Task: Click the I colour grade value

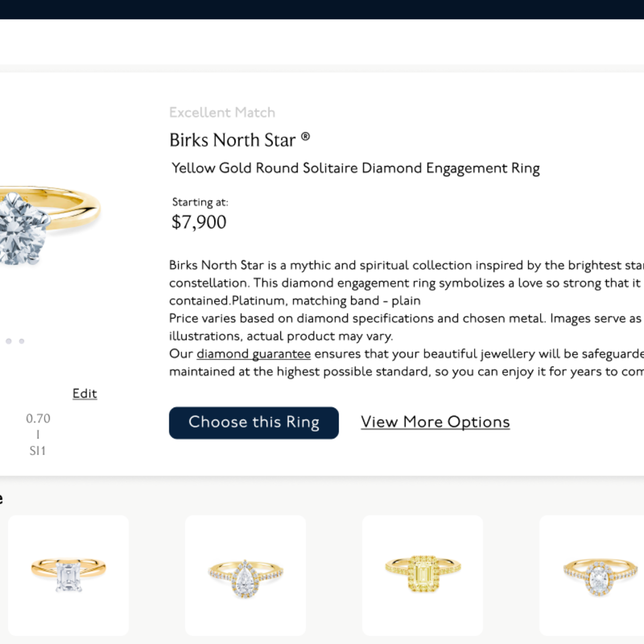Action: tap(38, 435)
